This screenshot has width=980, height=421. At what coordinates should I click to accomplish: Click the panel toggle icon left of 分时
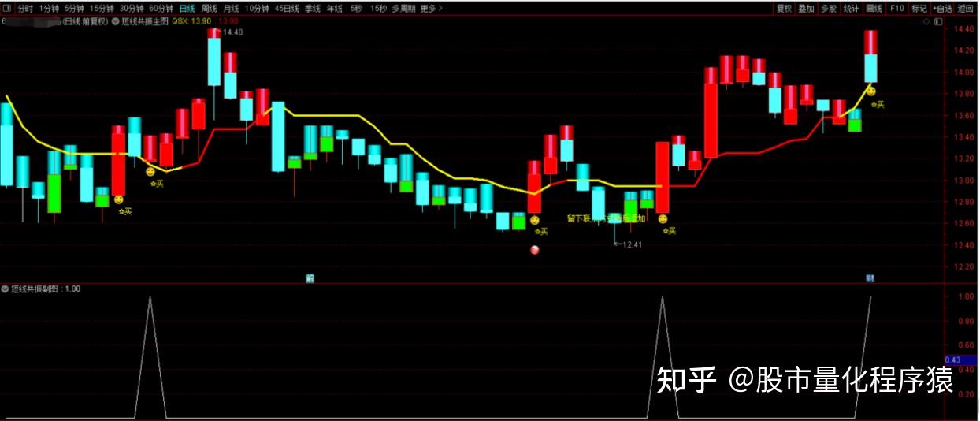tap(6, 9)
